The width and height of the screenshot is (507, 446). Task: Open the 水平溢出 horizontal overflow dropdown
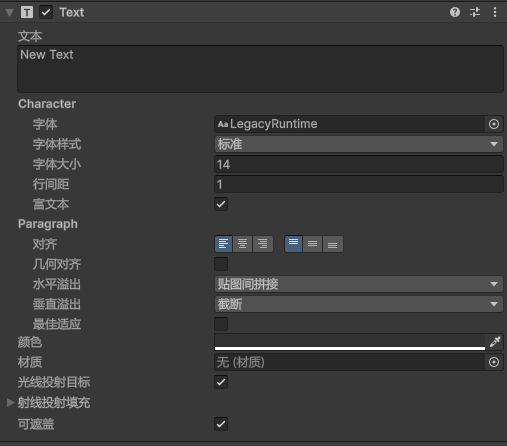tap(359, 284)
